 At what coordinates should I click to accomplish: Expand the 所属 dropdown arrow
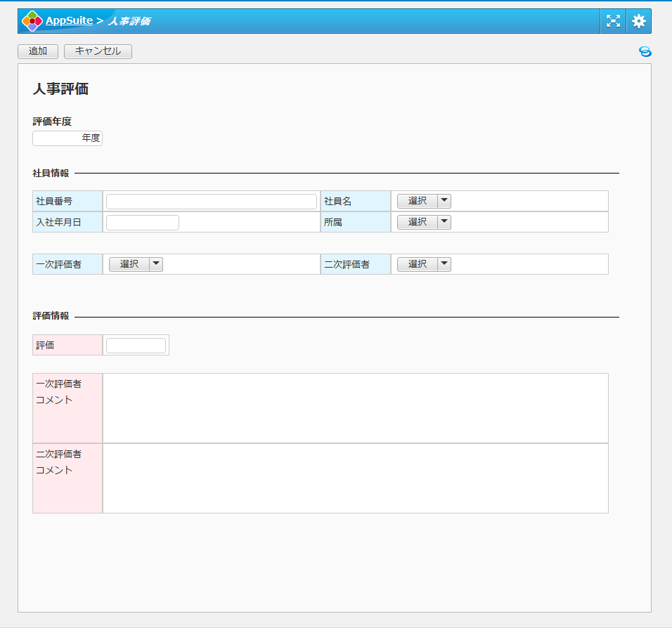click(444, 223)
